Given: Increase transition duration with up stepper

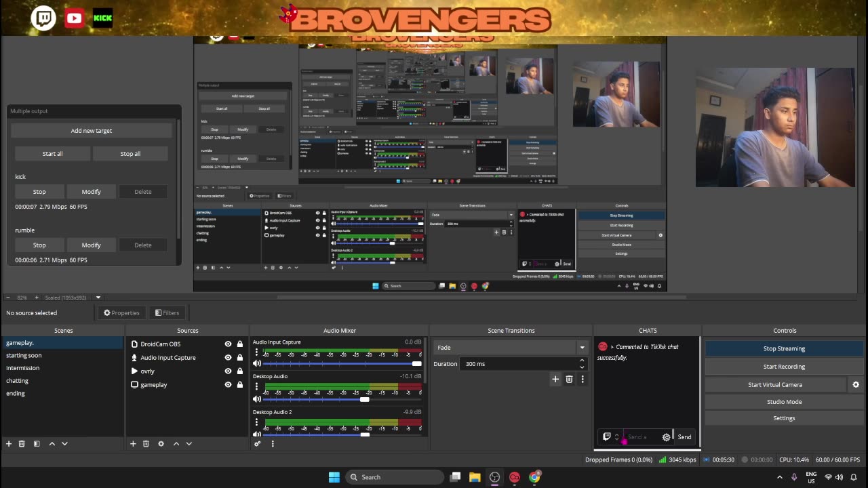Looking at the screenshot, I should pos(582,361).
